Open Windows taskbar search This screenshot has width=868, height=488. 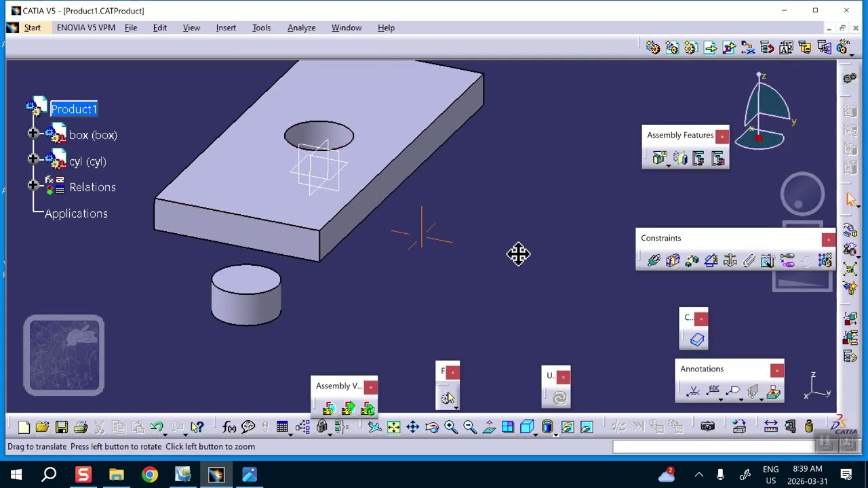(x=49, y=474)
